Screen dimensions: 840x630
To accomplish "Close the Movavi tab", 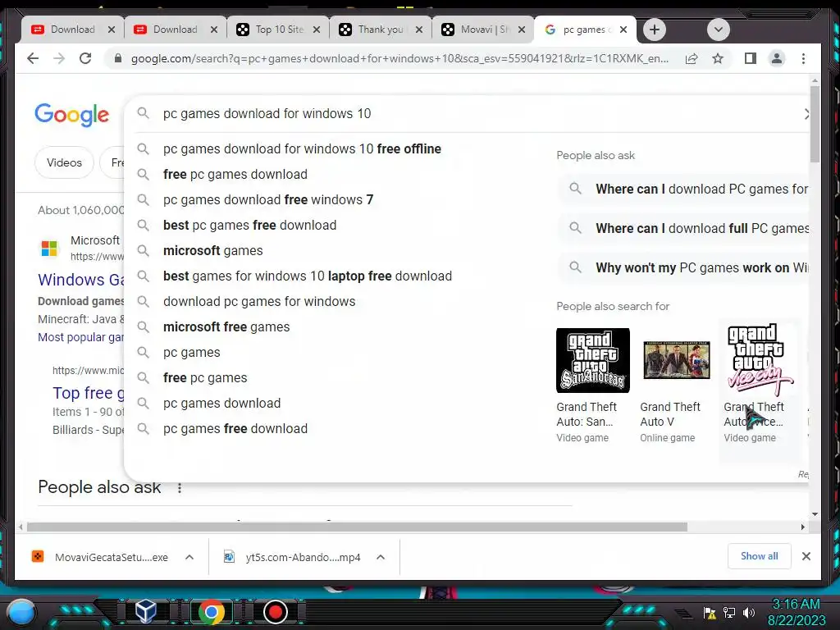I will point(521,30).
